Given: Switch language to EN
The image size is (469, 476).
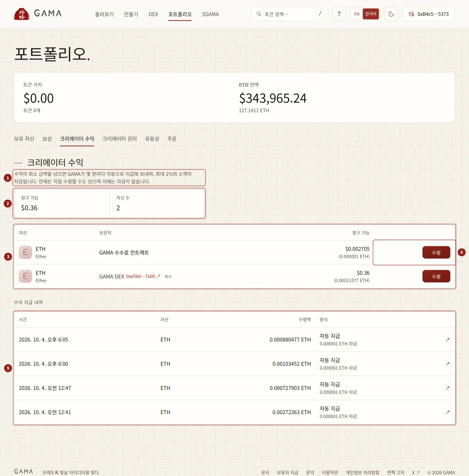Looking at the screenshot, I should click(x=357, y=14).
